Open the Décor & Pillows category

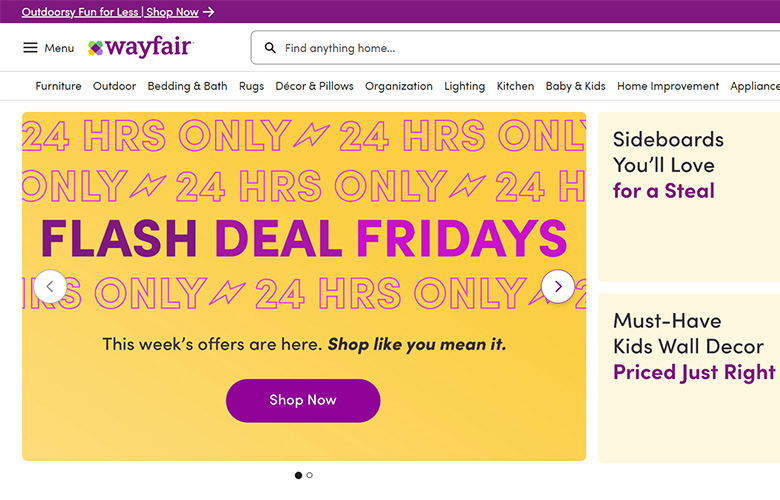[x=314, y=86]
